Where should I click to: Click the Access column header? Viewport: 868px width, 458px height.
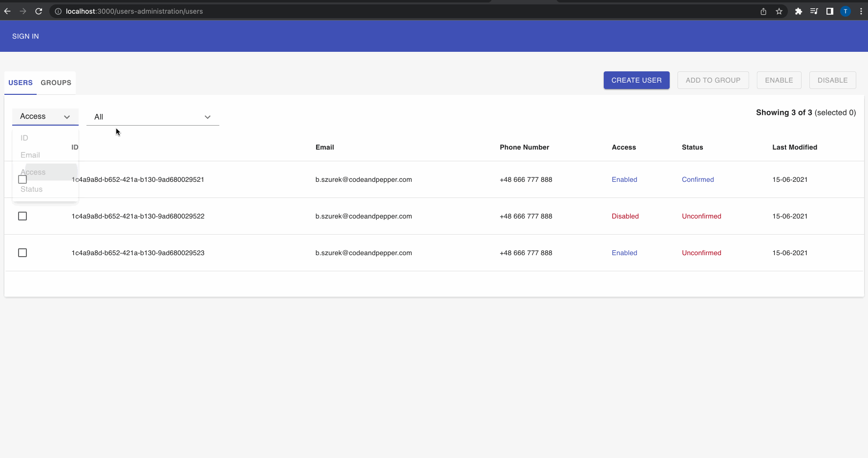(x=624, y=147)
